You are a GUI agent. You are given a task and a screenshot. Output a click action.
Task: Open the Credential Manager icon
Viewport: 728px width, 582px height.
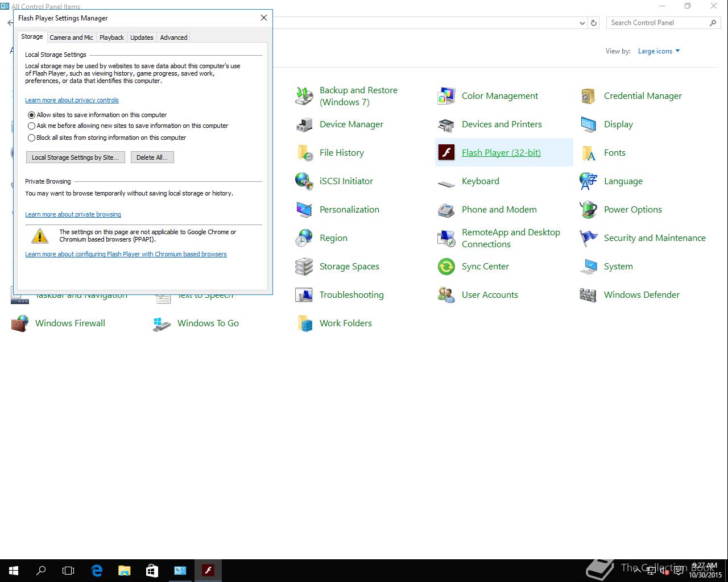tap(589, 96)
